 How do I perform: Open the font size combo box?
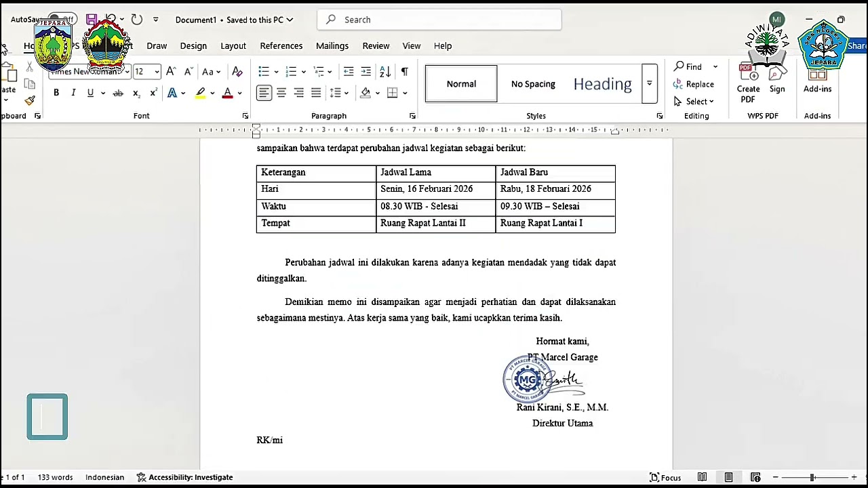[146, 71]
